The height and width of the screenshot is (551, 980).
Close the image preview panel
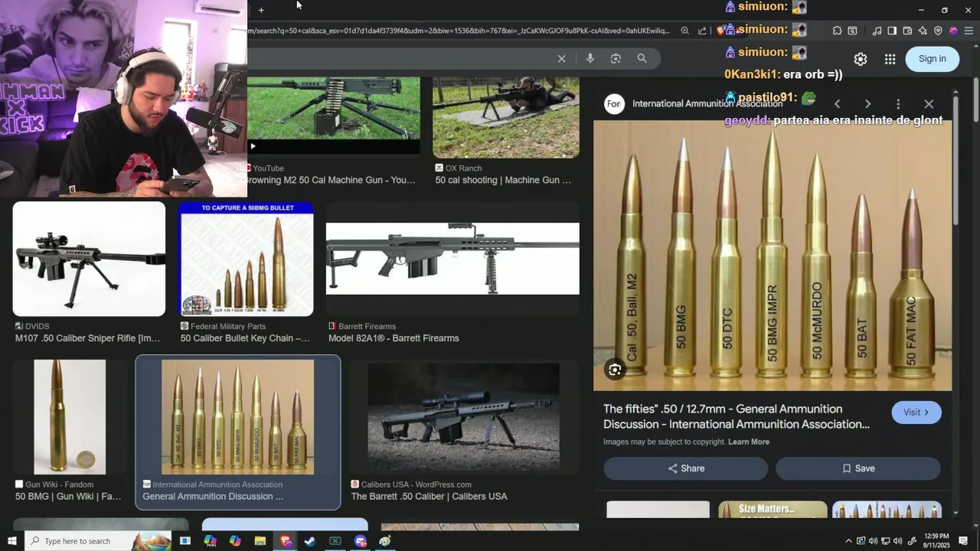pos(929,104)
